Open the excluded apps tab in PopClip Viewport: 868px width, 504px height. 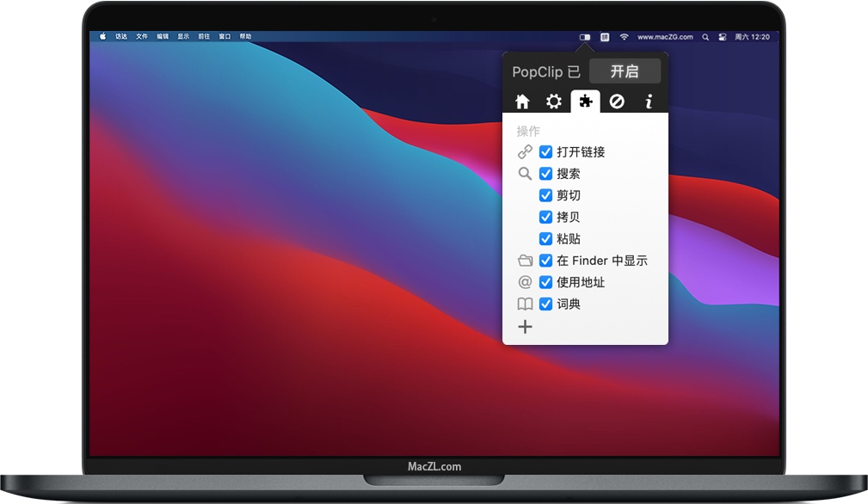[617, 101]
